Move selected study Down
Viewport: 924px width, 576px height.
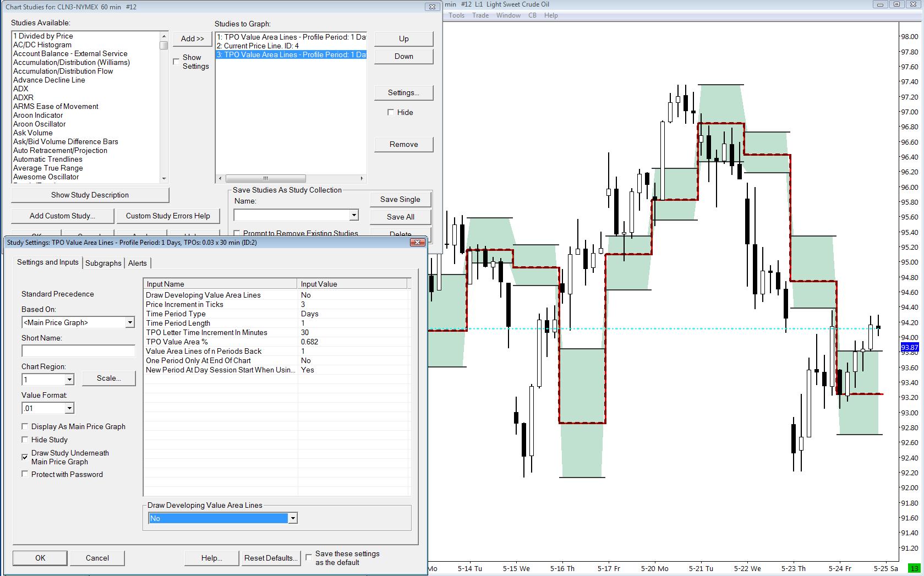(403, 56)
